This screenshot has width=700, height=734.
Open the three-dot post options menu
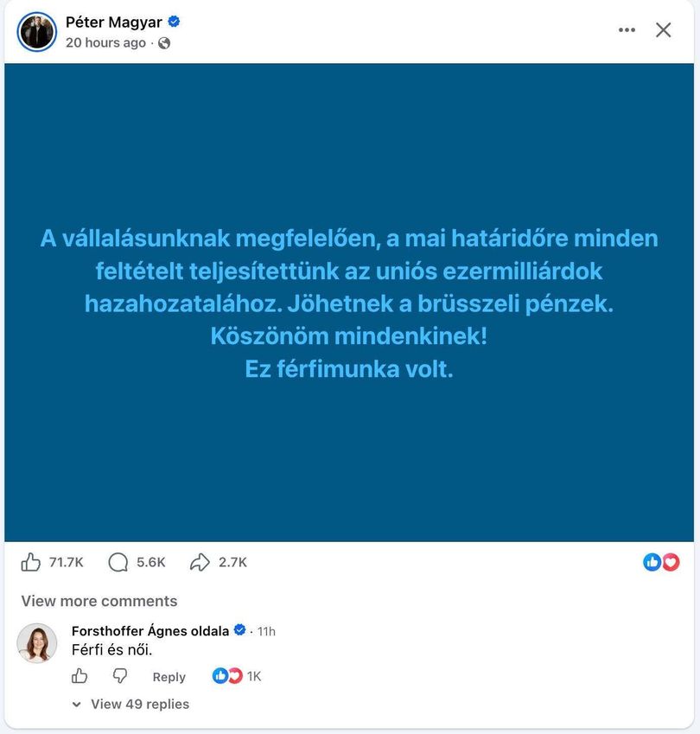(627, 30)
